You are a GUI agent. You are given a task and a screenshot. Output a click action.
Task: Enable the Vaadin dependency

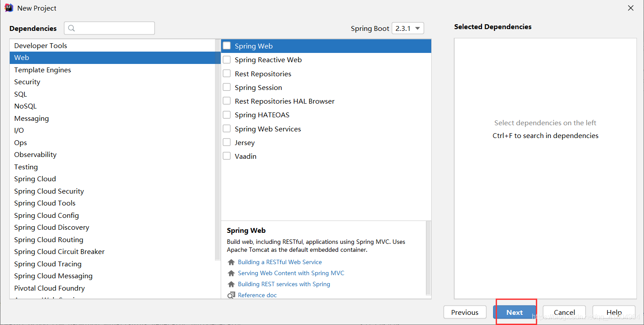[x=226, y=156]
